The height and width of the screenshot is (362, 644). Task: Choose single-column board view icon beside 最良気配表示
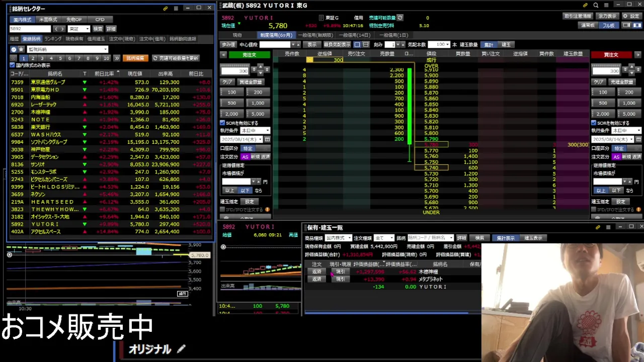click(357, 44)
